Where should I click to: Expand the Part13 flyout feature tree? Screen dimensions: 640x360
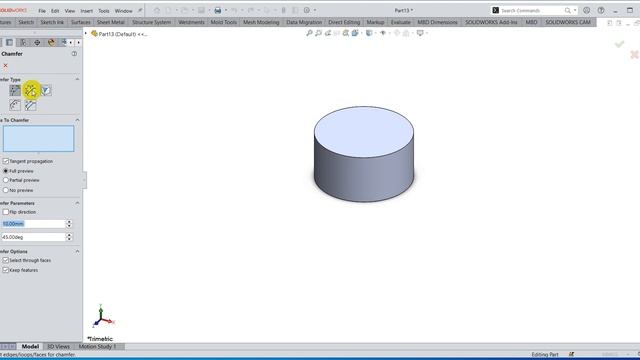click(x=86, y=33)
